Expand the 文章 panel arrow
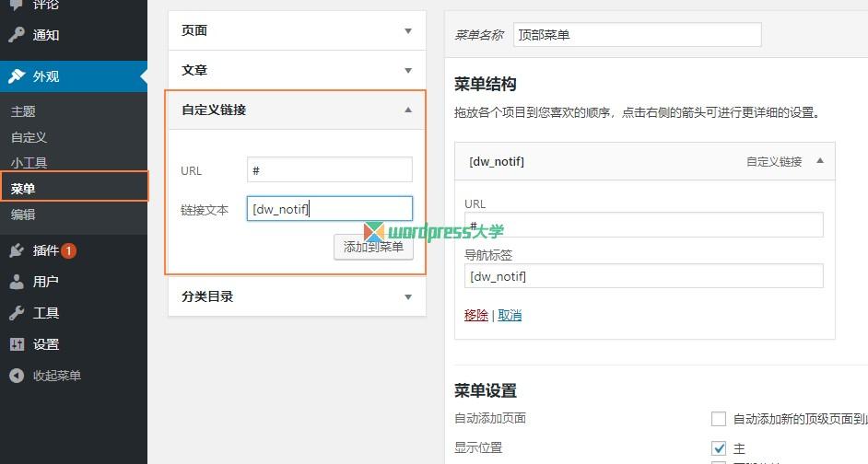Image resolution: width=868 pixels, height=464 pixels. coord(408,71)
